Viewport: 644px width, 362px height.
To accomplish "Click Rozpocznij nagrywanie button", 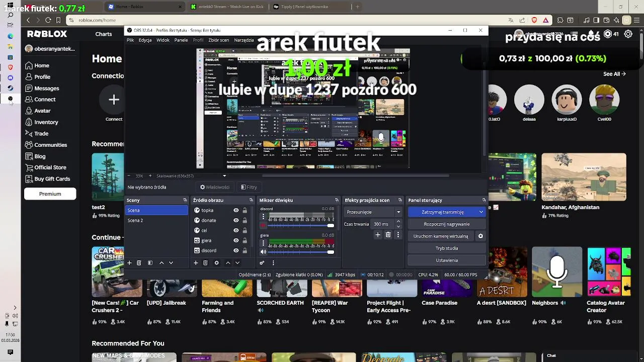I will 447,224.
